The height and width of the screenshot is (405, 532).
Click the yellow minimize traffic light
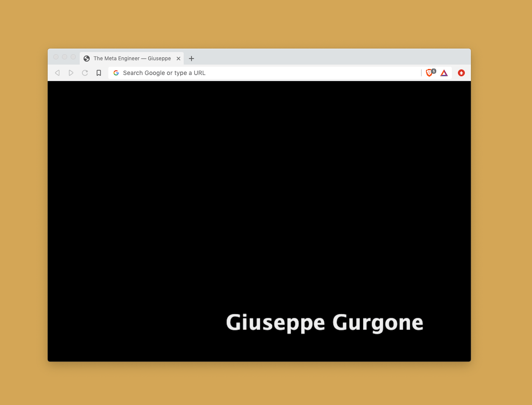[x=64, y=57]
